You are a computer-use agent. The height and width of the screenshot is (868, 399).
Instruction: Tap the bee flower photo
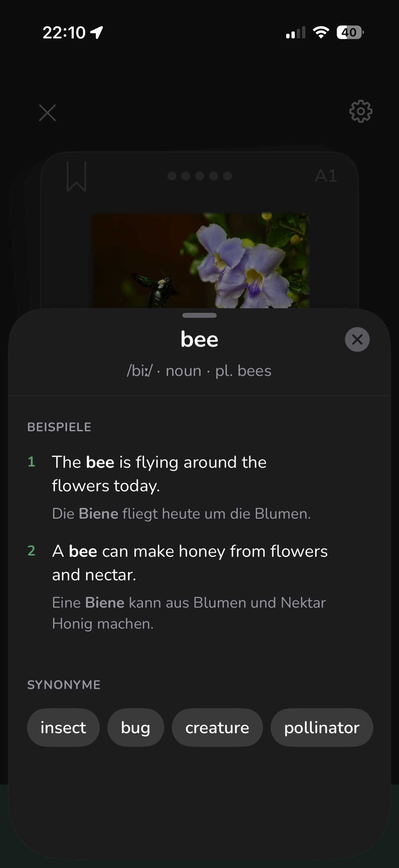(200, 260)
